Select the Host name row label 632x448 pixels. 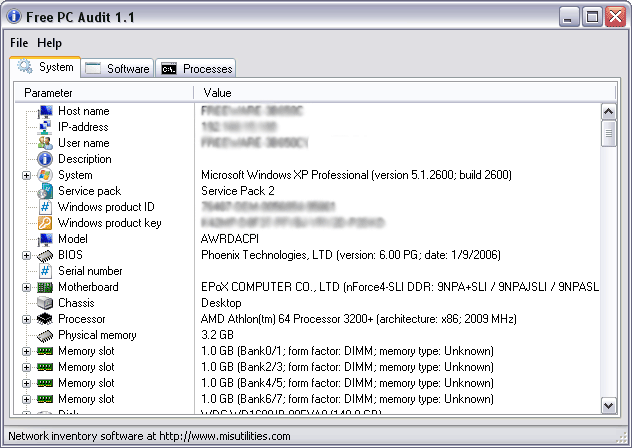[84, 111]
